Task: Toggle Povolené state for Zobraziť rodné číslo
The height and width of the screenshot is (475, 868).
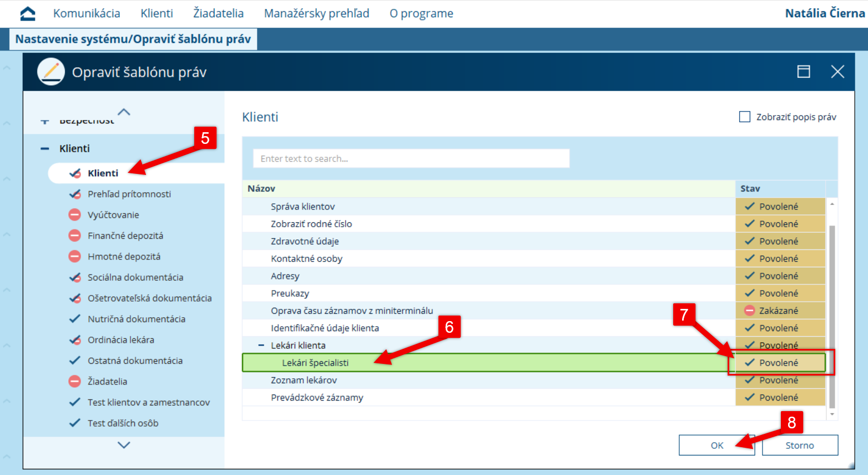Action: (x=780, y=224)
